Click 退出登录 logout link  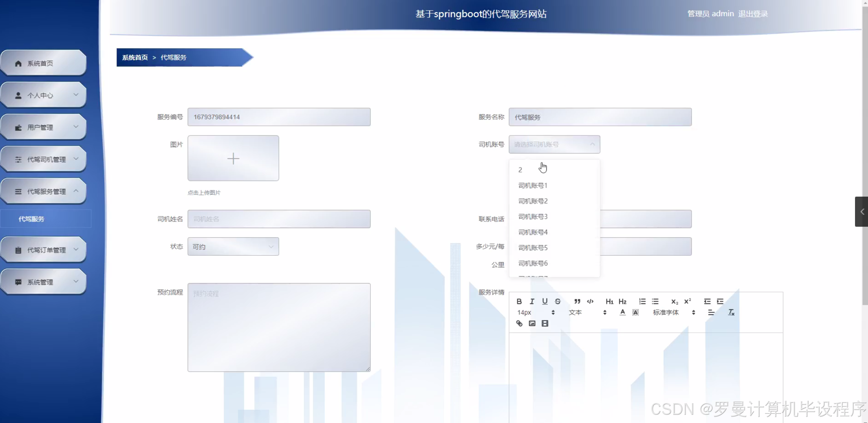[753, 14]
